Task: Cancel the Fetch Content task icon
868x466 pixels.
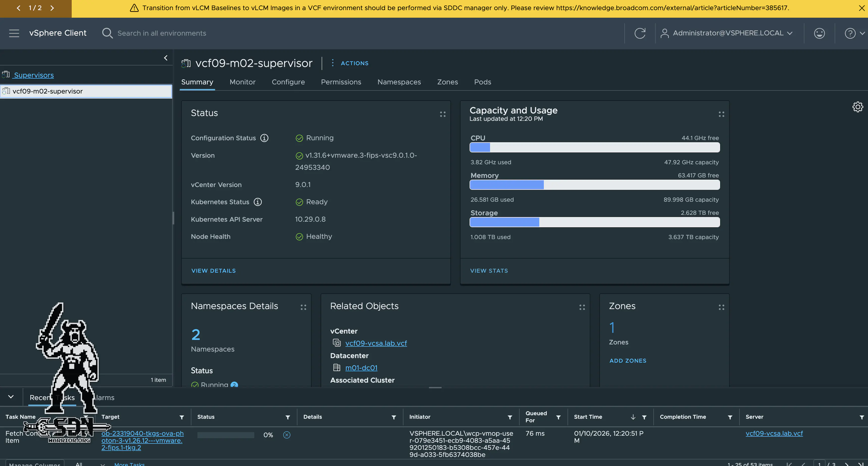Action: point(287,435)
